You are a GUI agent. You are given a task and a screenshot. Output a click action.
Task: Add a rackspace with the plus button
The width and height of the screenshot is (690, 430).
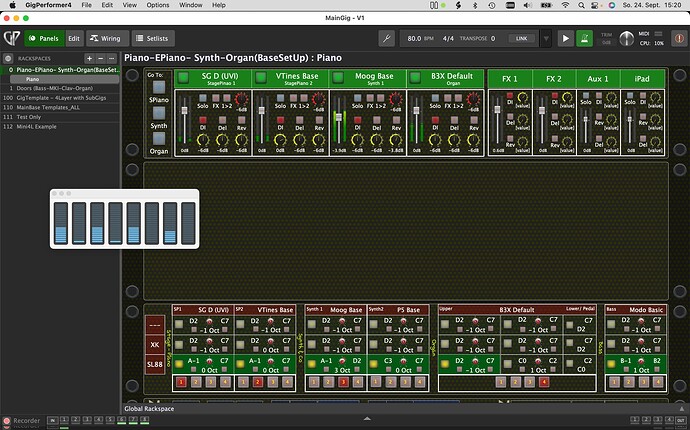(89, 58)
